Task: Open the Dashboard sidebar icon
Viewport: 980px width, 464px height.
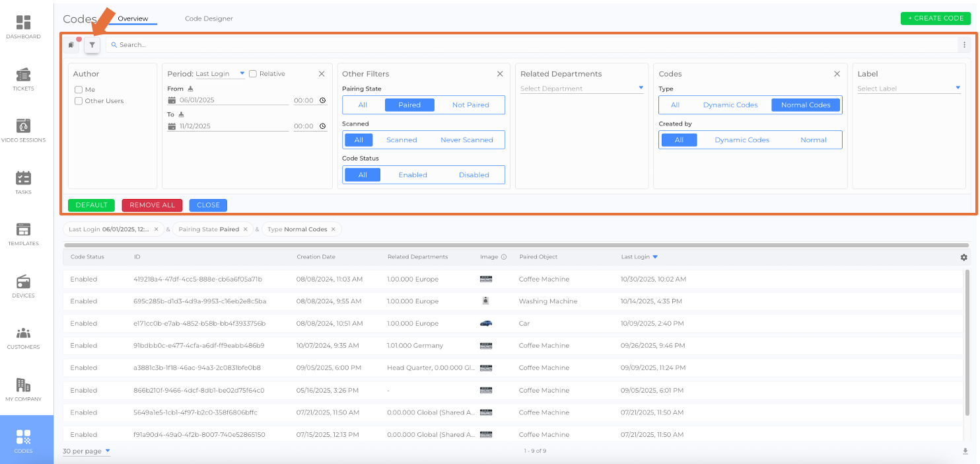Action: point(23,27)
